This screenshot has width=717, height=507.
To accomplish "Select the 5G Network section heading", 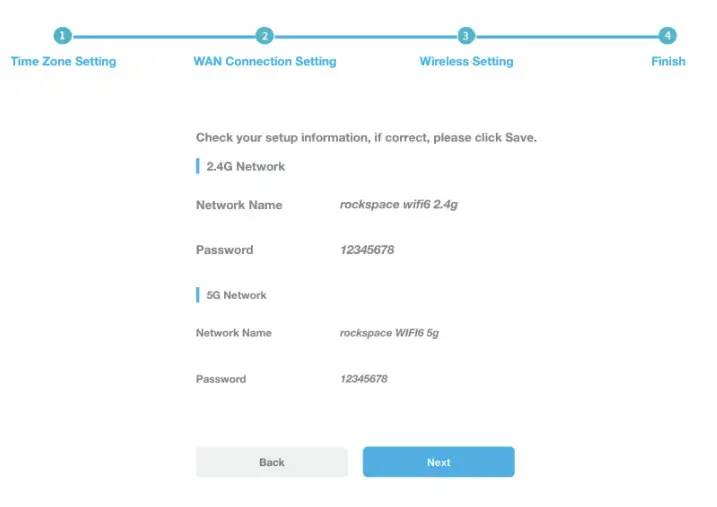I will click(236, 295).
